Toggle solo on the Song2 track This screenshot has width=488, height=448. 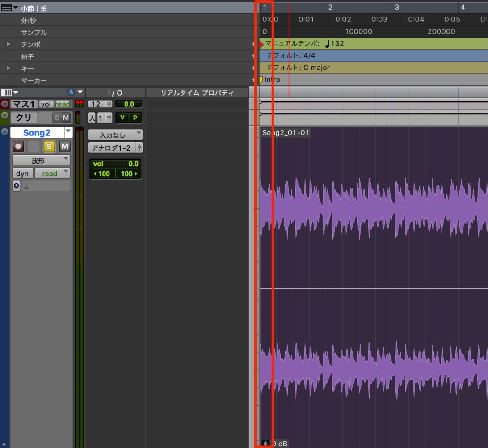coord(49,146)
